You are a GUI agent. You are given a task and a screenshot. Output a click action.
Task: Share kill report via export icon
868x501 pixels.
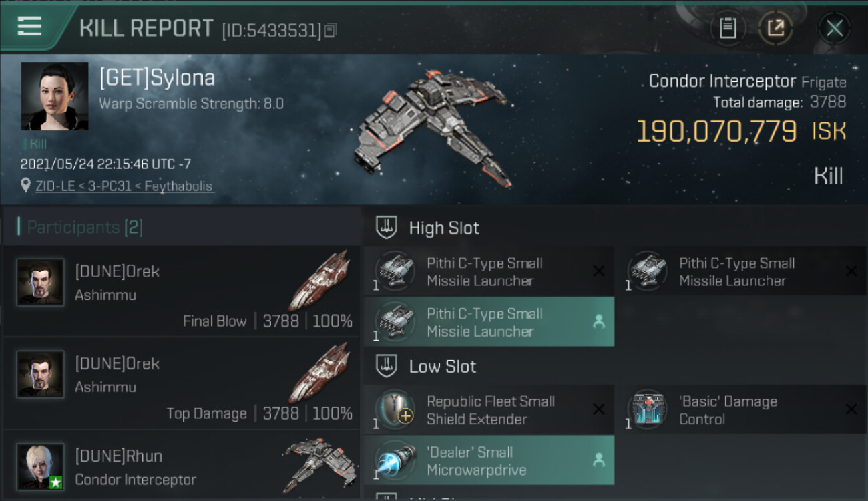click(x=775, y=28)
